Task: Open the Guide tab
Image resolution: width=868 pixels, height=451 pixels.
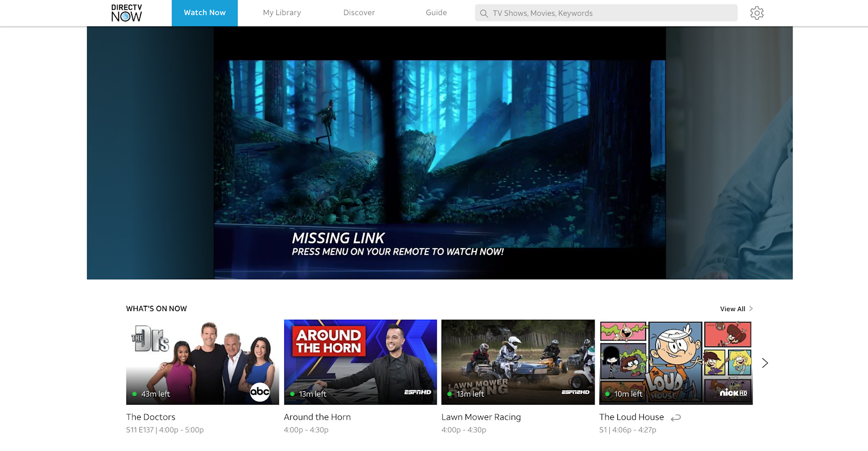Action: tap(436, 12)
